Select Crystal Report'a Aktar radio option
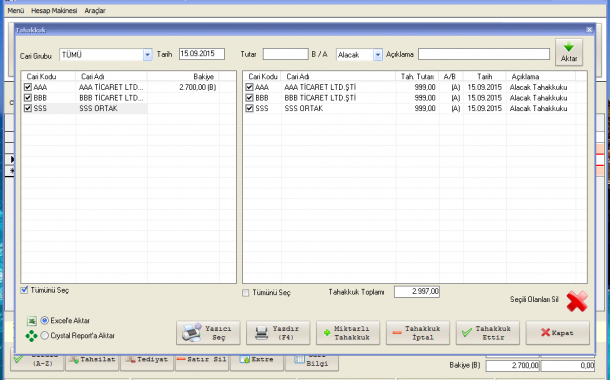This screenshot has width=610, height=380. point(45,335)
